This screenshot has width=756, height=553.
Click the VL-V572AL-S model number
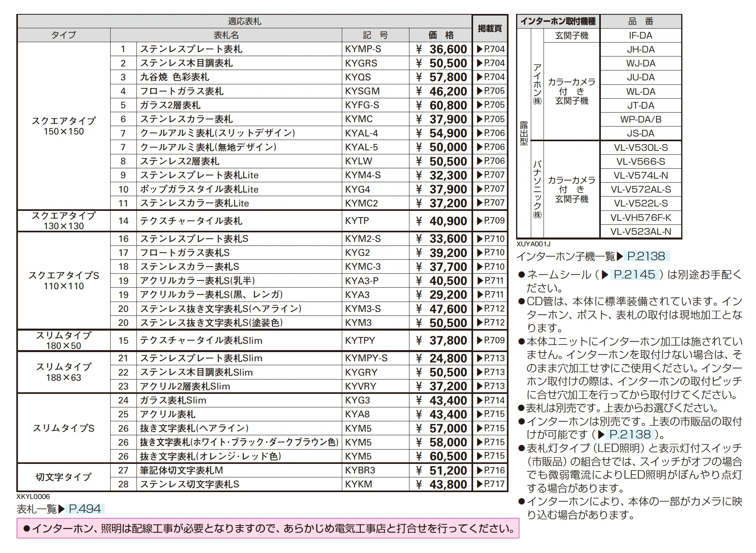[641, 189]
